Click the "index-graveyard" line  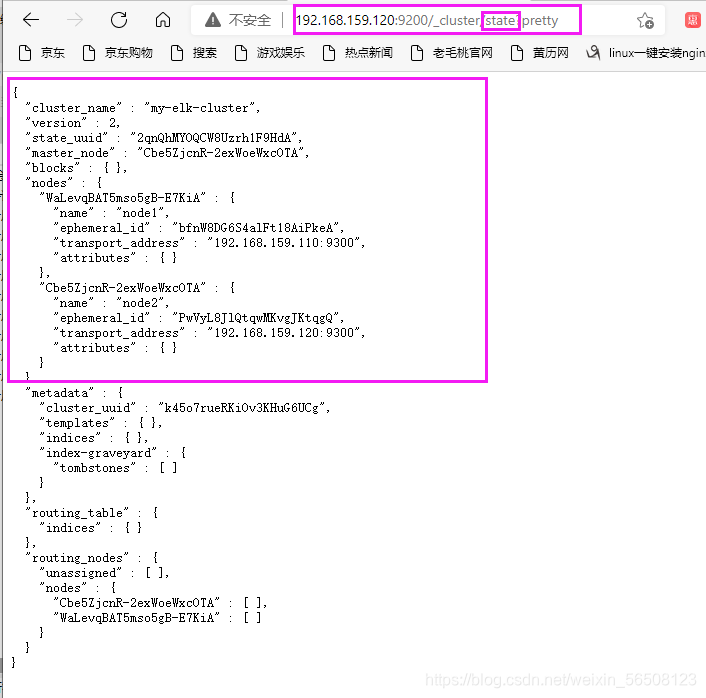pyautogui.click(x=113, y=453)
